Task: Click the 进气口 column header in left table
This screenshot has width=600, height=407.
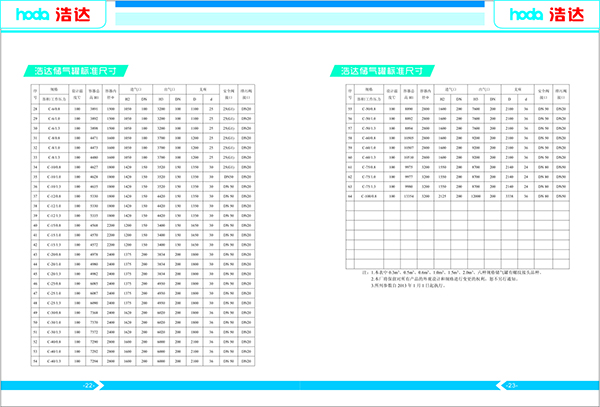Action: pos(136,90)
